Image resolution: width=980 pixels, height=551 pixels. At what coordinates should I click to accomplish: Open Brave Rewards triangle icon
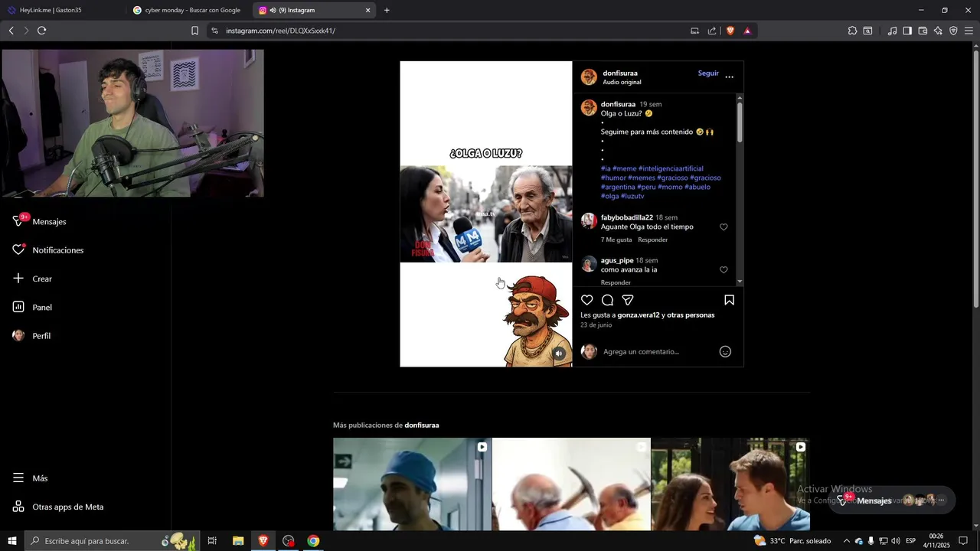tap(747, 31)
